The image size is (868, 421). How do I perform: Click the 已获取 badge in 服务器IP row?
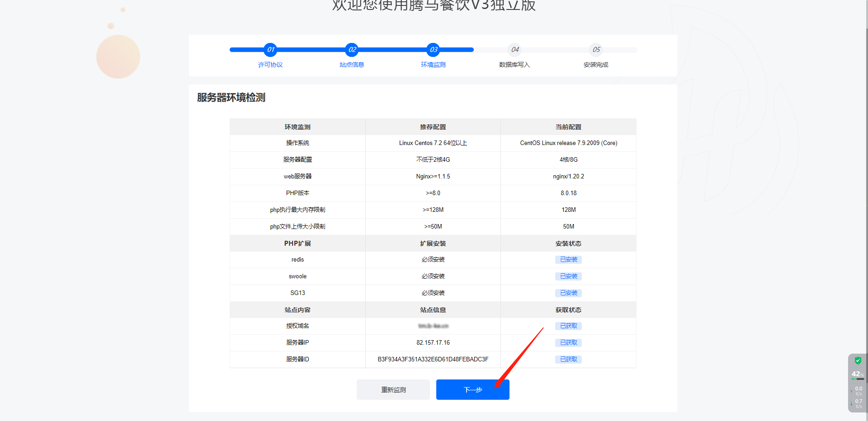[568, 343]
